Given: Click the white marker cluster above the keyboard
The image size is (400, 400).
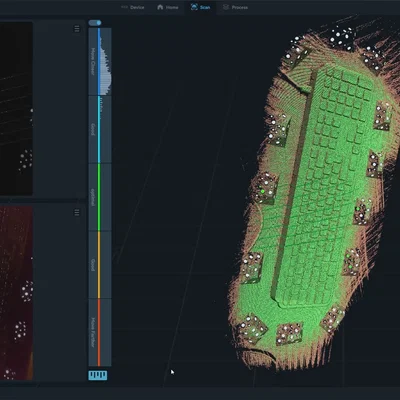Looking at the screenshot, I should (343, 36).
